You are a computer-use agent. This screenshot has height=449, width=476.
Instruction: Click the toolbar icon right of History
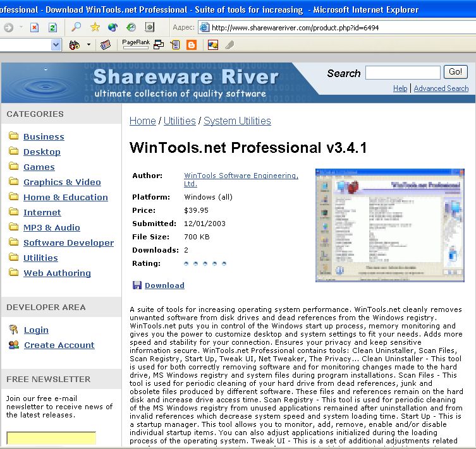[149, 27]
